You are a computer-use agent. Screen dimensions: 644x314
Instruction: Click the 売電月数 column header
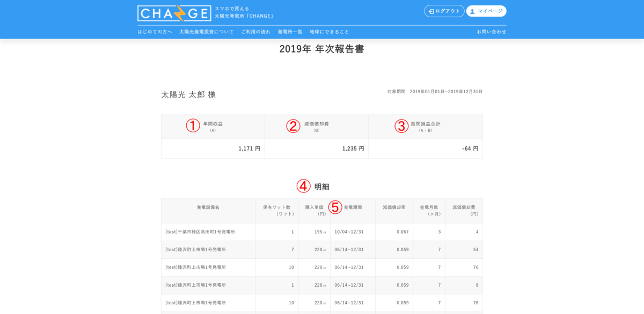429,211
